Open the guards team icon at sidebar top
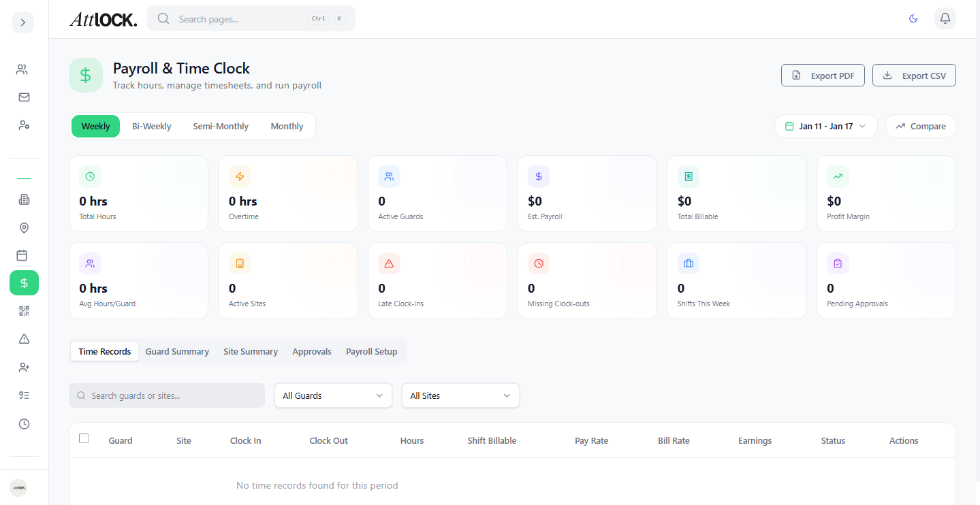 pyautogui.click(x=24, y=69)
